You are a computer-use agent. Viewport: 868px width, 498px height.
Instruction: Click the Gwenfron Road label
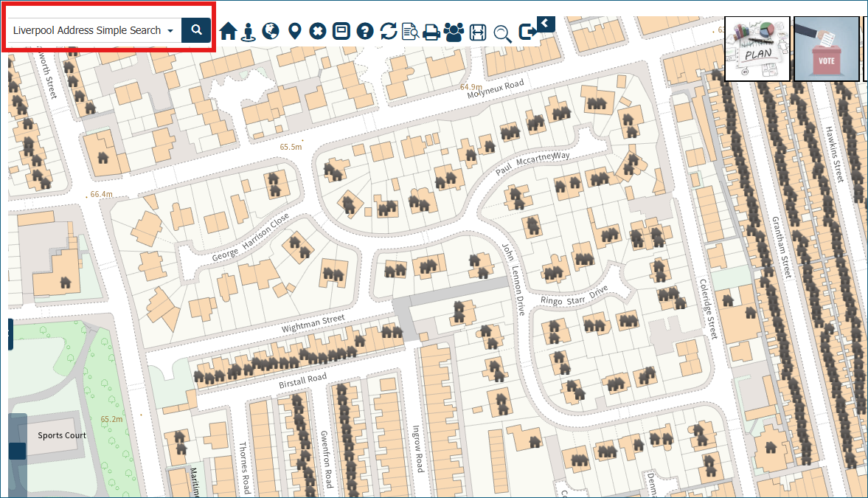point(326,459)
